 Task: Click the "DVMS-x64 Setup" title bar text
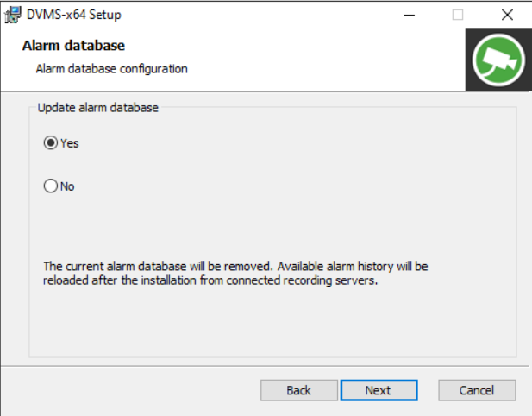(74, 15)
